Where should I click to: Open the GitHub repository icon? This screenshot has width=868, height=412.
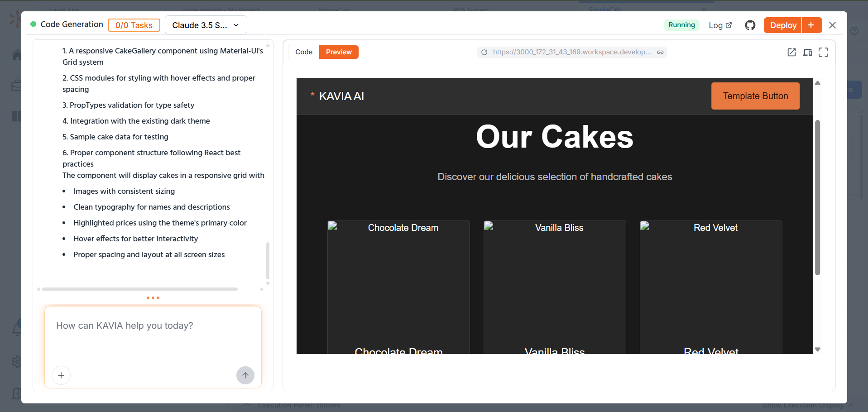coord(750,25)
